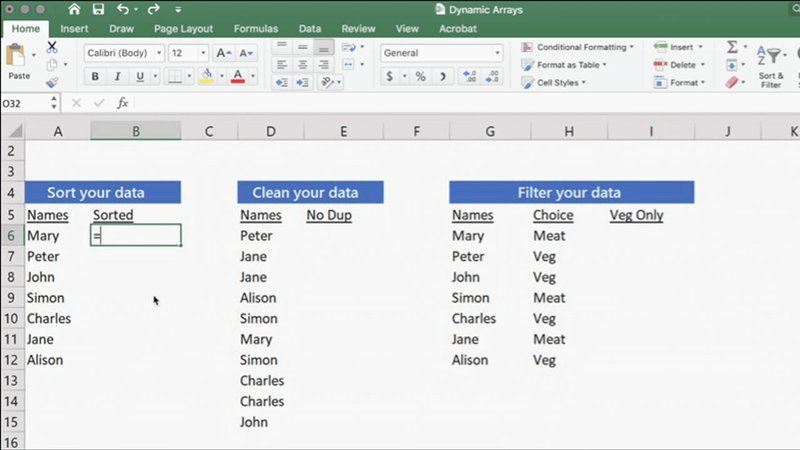
Task: Switch to the Formulas tab
Action: point(254,29)
